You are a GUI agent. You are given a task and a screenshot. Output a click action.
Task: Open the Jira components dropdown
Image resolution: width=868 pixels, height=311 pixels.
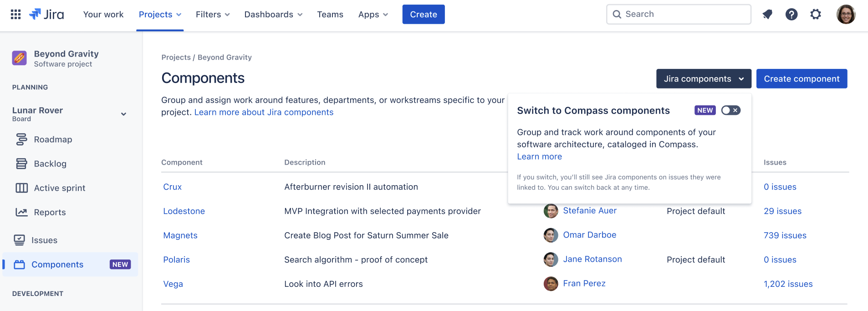(x=704, y=78)
